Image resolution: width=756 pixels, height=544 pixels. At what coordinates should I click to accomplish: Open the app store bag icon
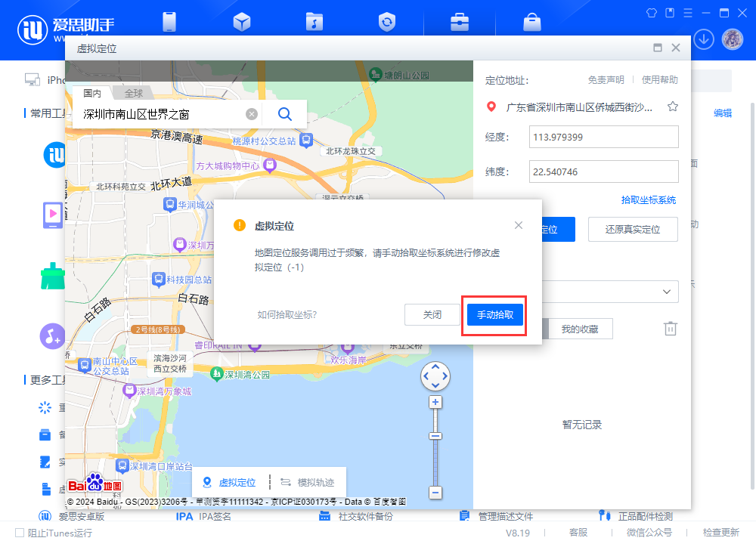(x=531, y=22)
